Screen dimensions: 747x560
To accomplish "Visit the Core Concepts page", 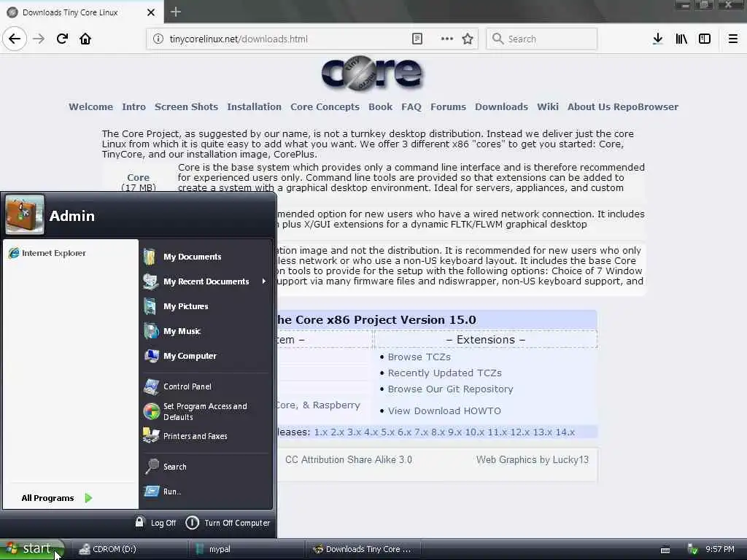I will (325, 106).
